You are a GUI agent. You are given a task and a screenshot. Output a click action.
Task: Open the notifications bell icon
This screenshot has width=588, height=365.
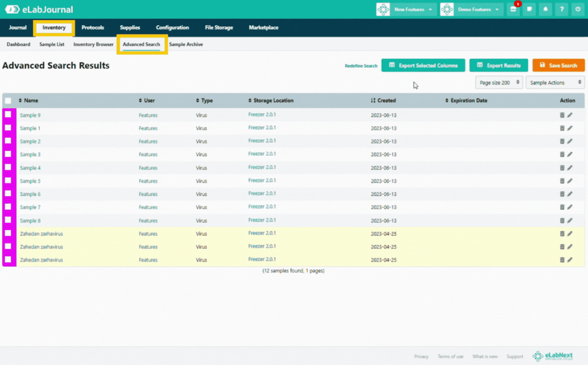(545, 9)
